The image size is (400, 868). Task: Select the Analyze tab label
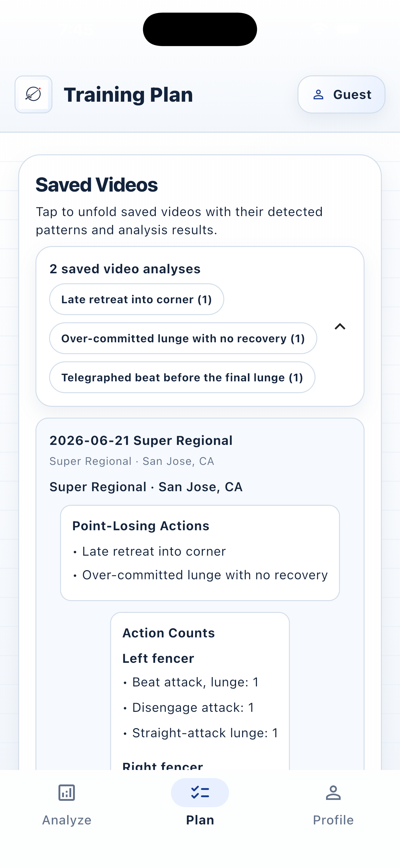(67, 820)
